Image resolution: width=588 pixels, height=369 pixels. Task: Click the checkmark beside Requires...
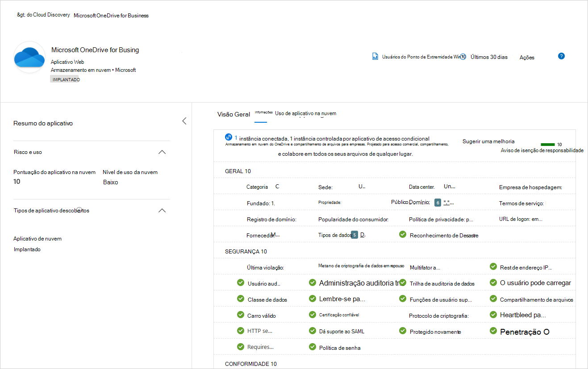click(x=241, y=347)
